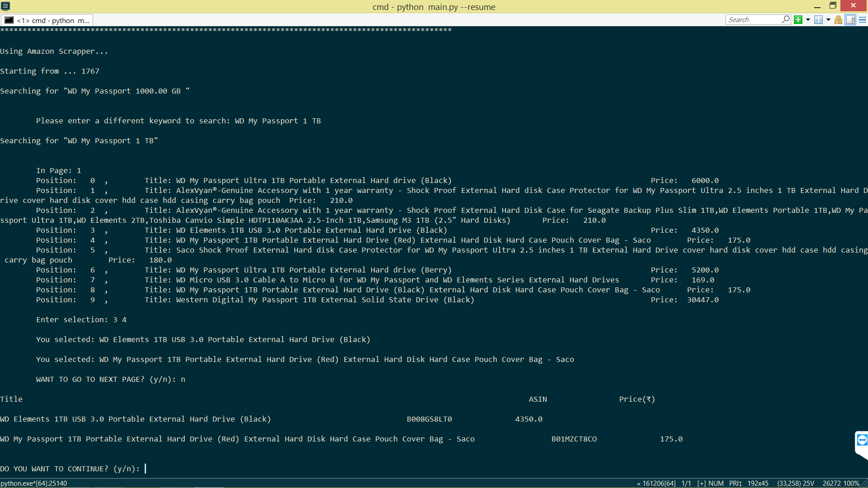Minimize the ConEmu window

coord(817,6)
